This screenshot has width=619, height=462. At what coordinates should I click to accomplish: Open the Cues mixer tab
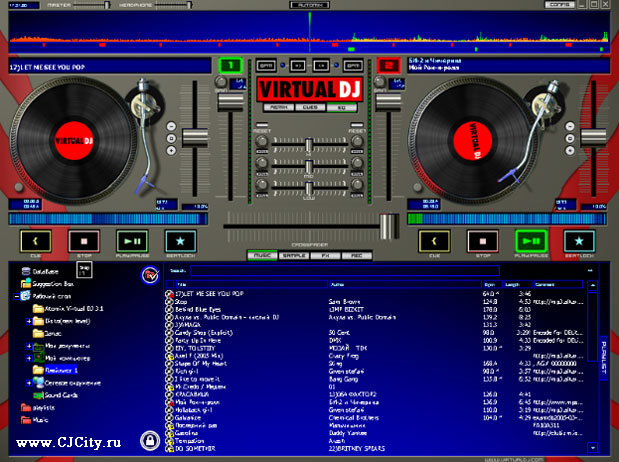(x=310, y=107)
